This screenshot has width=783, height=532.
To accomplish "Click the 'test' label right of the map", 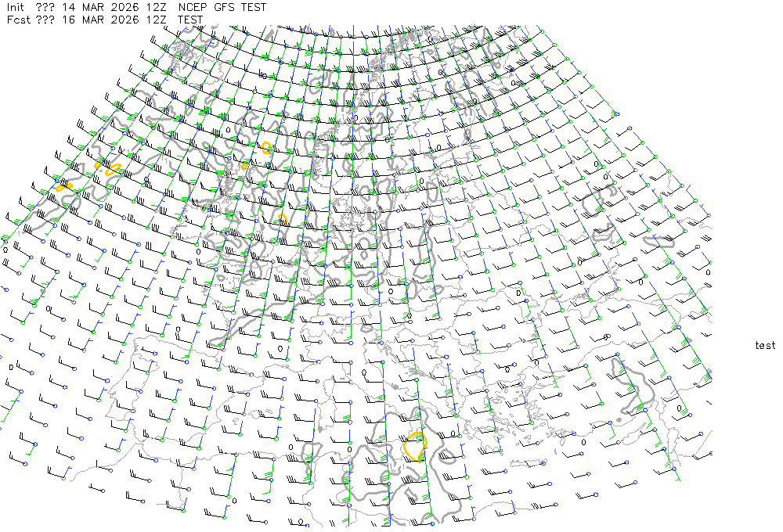I will [765, 345].
